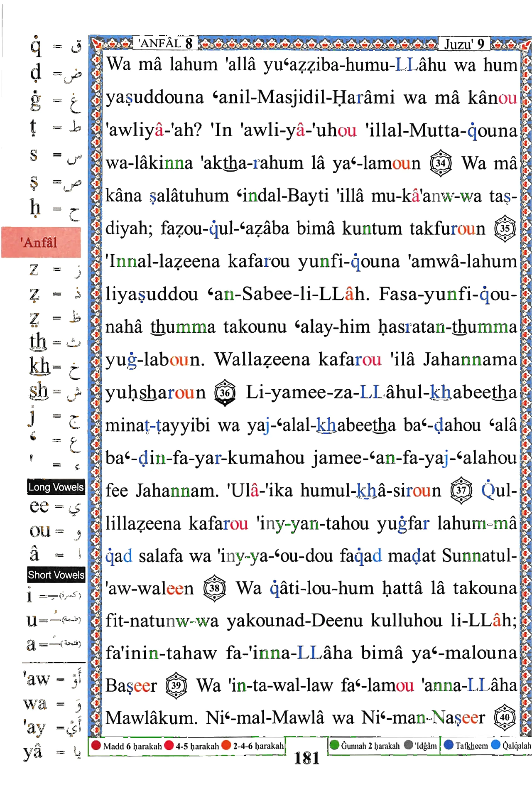Click the red 4-5 ḥarakah legend dot
The width and height of the screenshot is (532, 786).
pyautogui.click(x=169, y=745)
